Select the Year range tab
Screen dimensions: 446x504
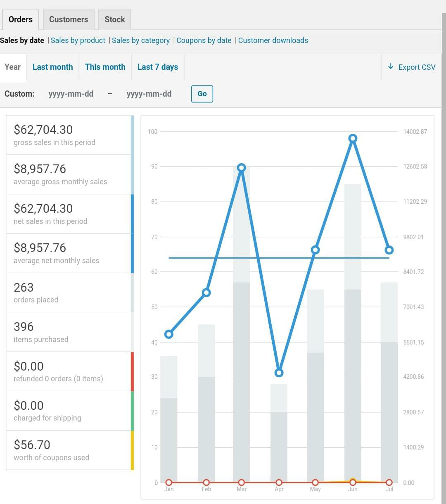pyautogui.click(x=13, y=67)
